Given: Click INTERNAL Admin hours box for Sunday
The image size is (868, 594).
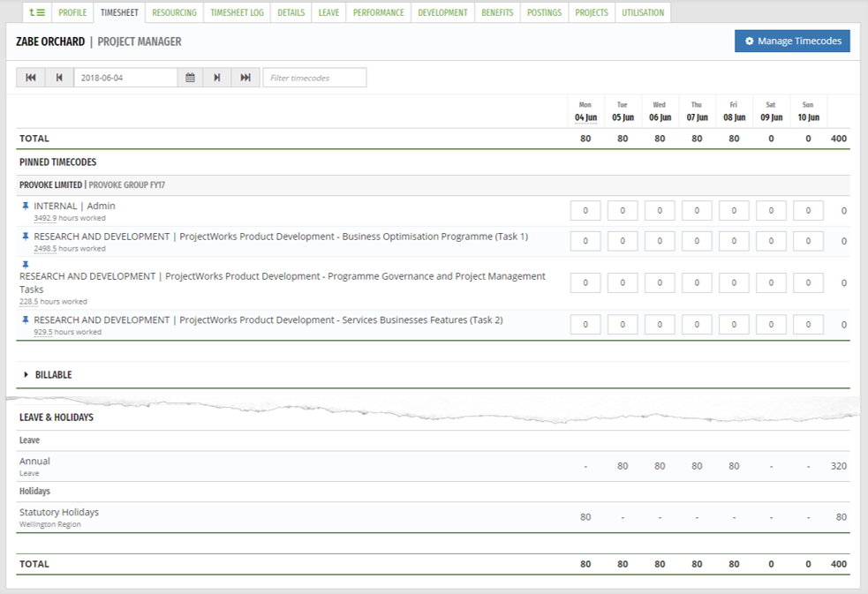Looking at the screenshot, I should [808, 211].
